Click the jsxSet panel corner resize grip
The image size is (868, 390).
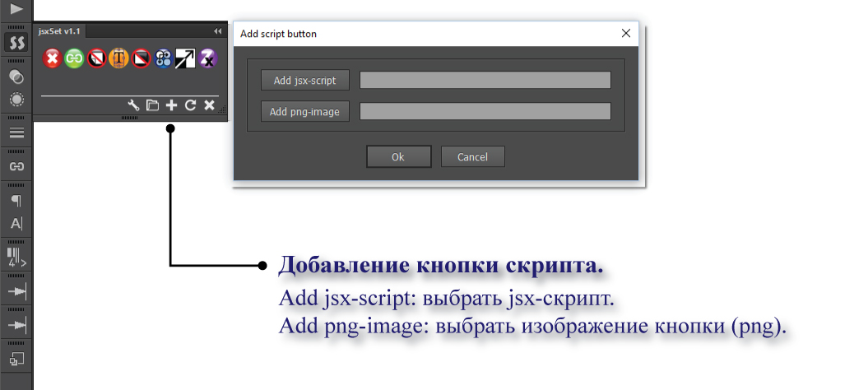[x=222, y=111]
